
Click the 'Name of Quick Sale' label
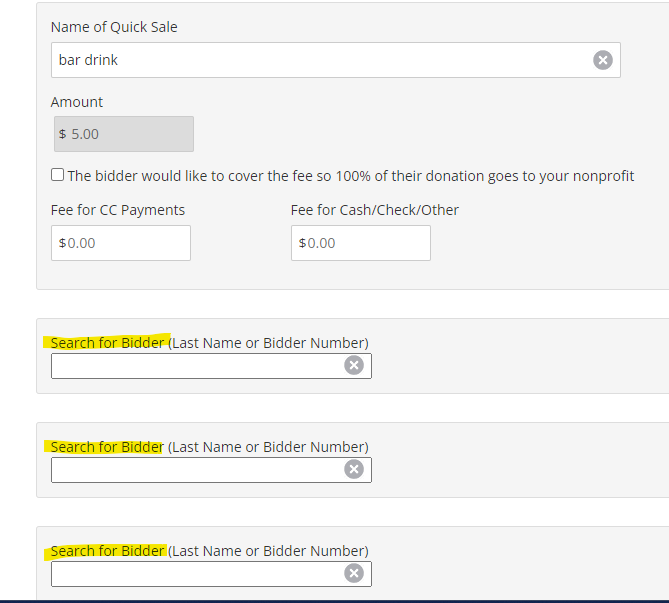[x=114, y=27]
